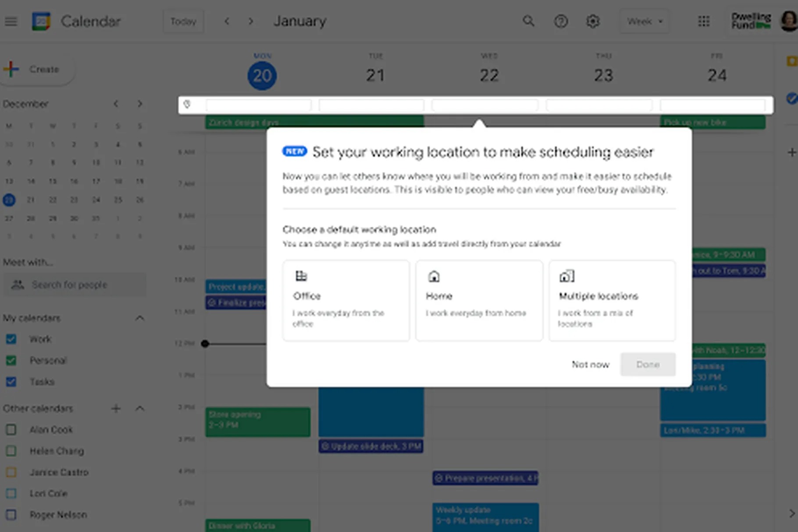Go to next week arrow
Screen dimensions: 798x532
pos(250,21)
